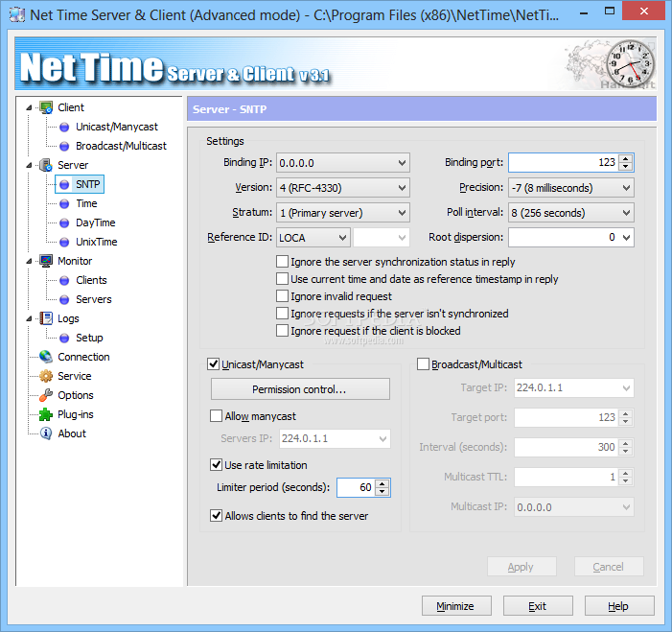Check Ignore requests if server isn't synchronized
The image size is (672, 632).
282,314
